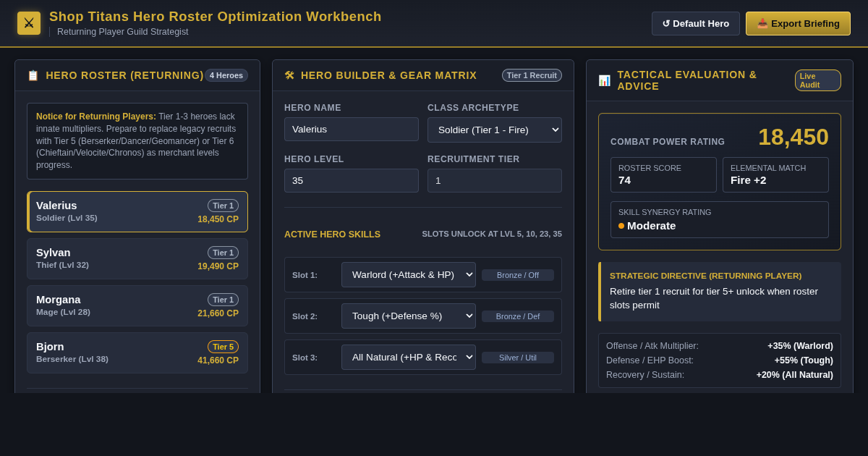
Task: Click the Bronze / Def tag in Slot 2
Action: click(518, 316)
